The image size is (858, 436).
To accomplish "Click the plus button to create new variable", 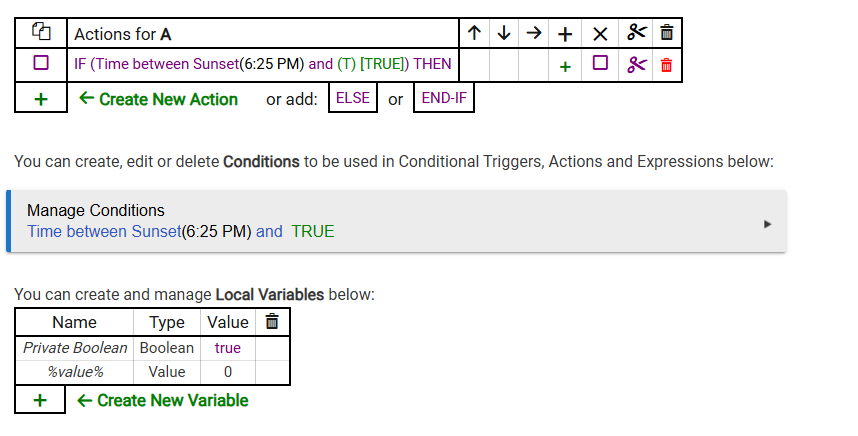I will click(41, 400).
